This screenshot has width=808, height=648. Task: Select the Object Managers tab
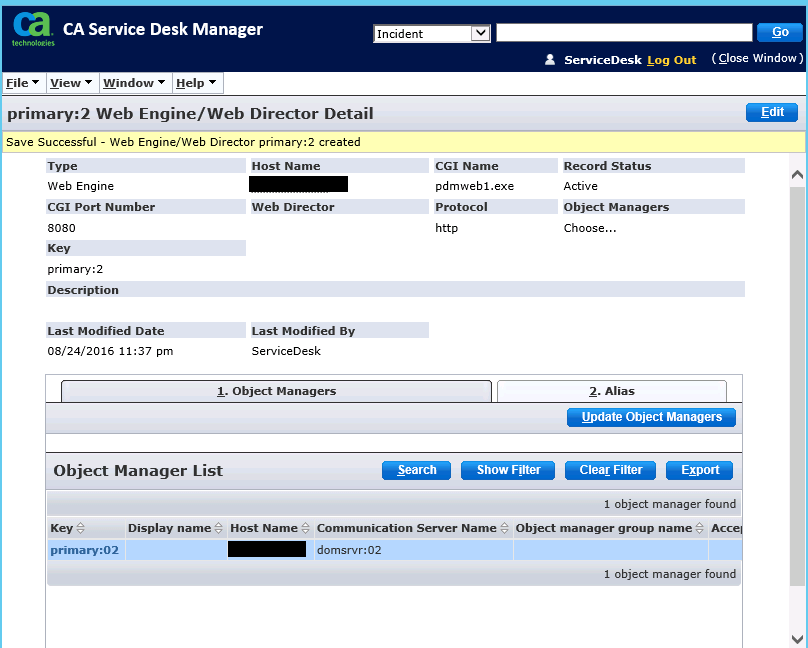click(276, 391)
